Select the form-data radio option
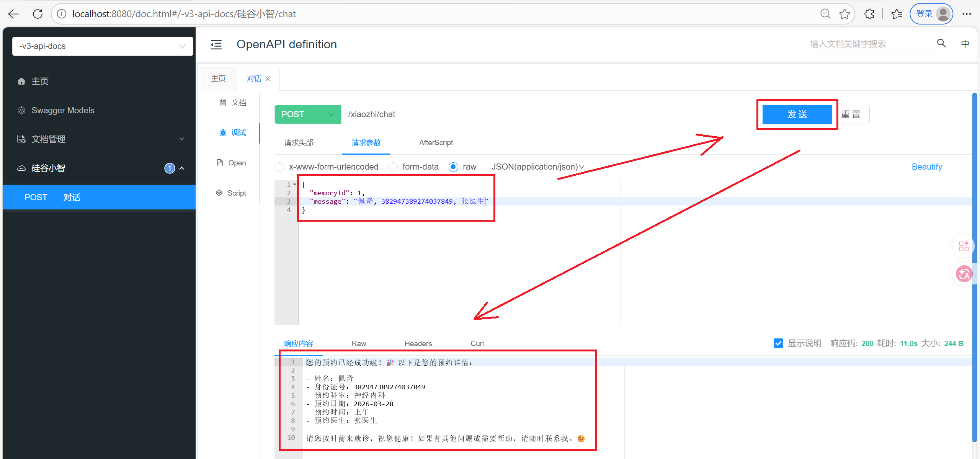The height and width of the screenshot is (459, 980). [x=393, y=167]
